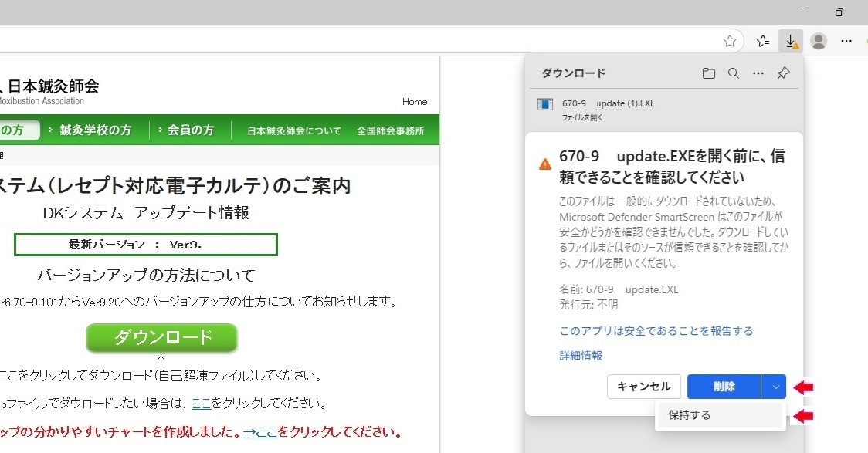Select 保持する from the dropdown menu
This screenshot has width=868, height=453.
pos(690,415)
